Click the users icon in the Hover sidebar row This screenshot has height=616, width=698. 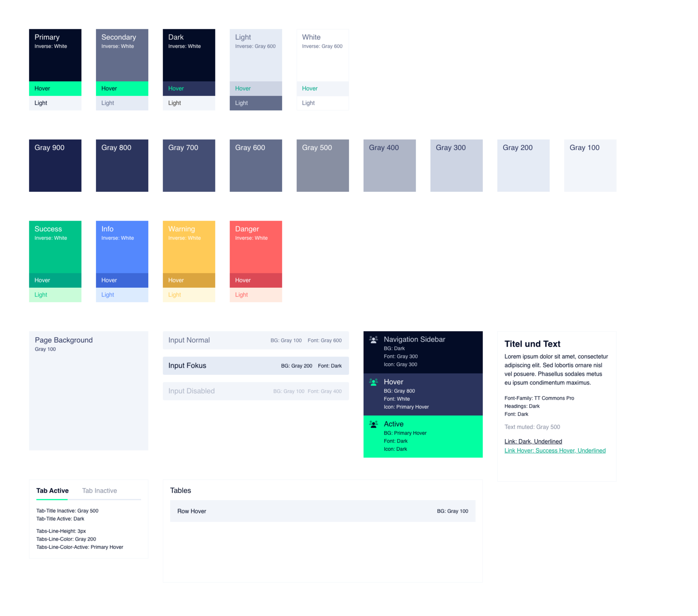point(373,382)
